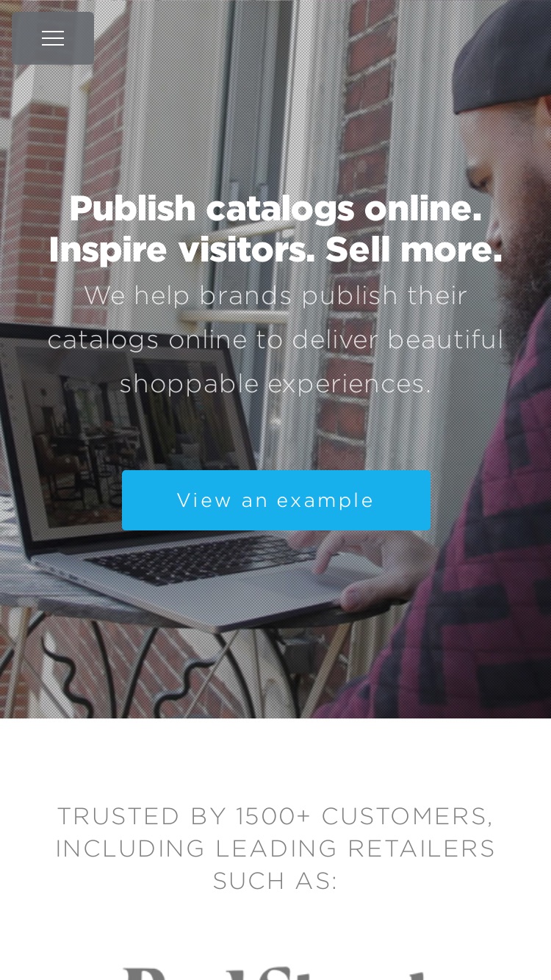The height and width of the screenshot is (980, 551).
Task: Click the partially visible retailer logo
Action: [x=275, y=971]
